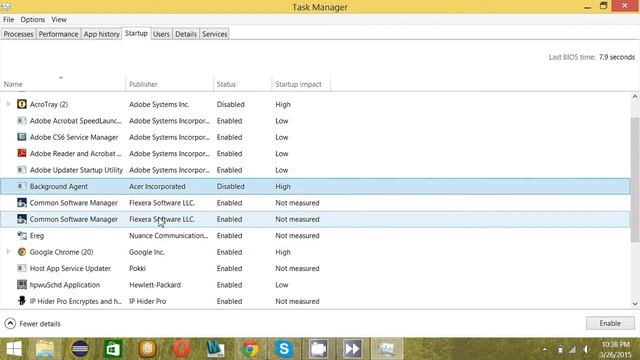Show hidden system tray icons
Image resolution: width=640 pixels, height=360 pixels.
pos(544,349)
